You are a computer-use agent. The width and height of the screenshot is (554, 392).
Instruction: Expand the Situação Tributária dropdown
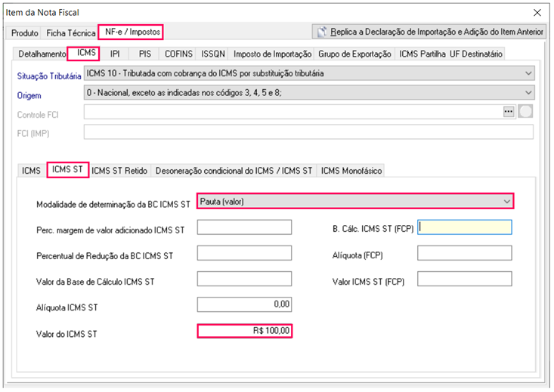tap(528, 73)
